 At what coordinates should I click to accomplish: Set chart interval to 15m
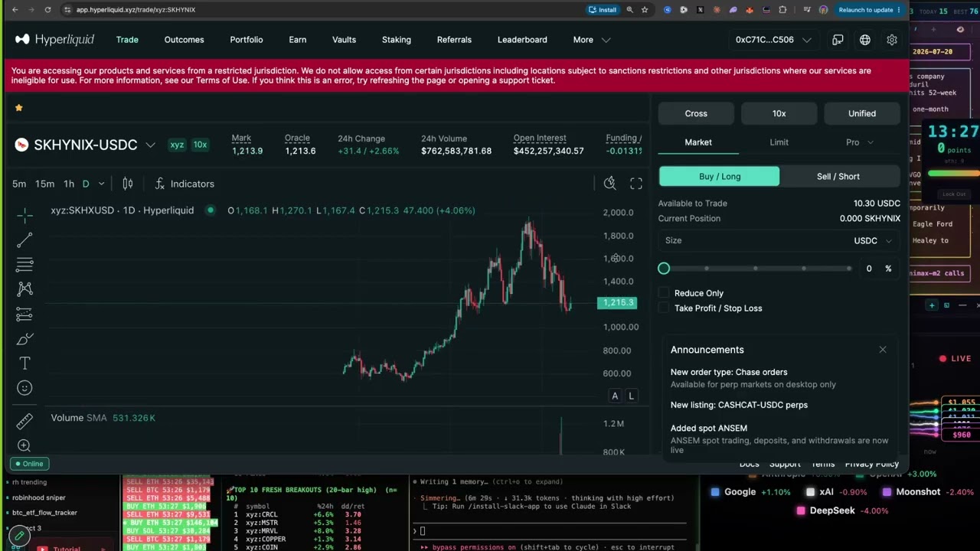point(45,184)
